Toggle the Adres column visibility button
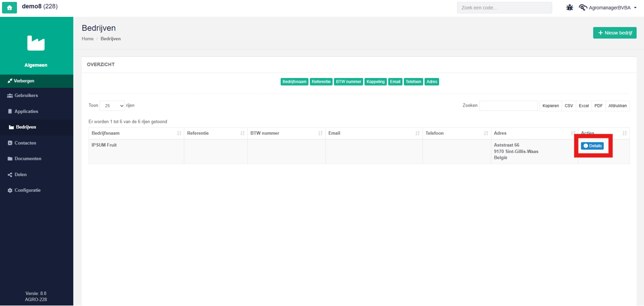Image resolution: width=644 pixels, height=306 pixels. click(432, 82)
